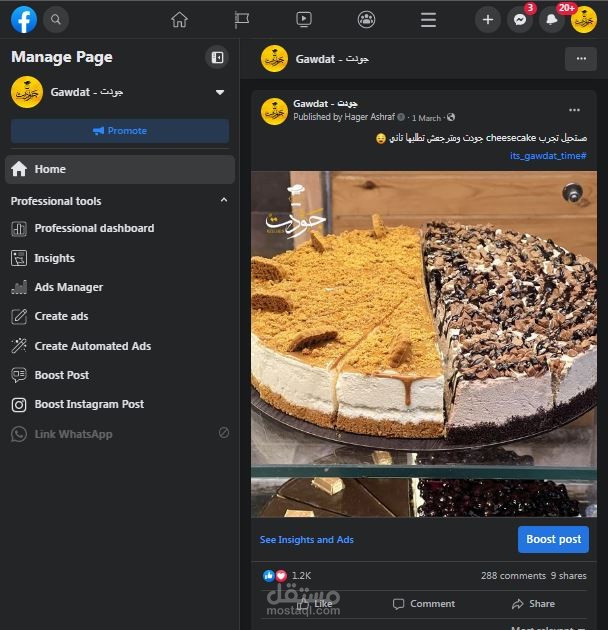Open the Watch video icon
This screenshot has height=630, width=608.
click(x=304, y=19)
